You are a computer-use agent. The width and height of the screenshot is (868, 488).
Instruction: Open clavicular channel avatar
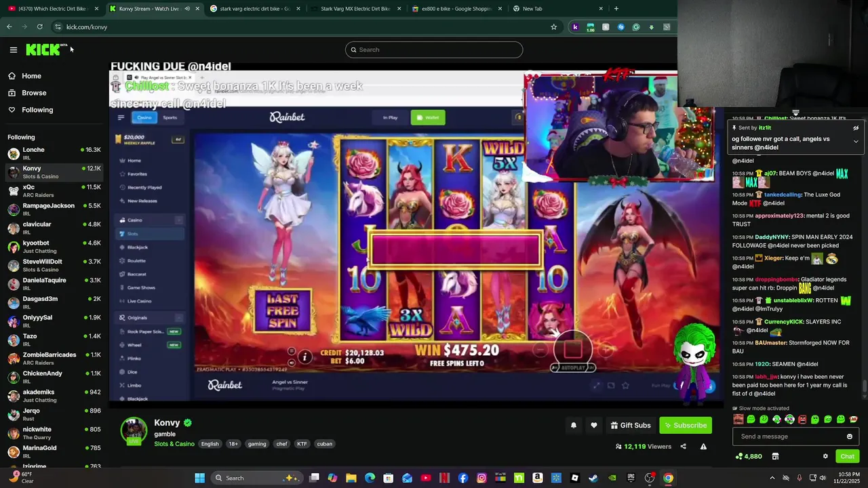(14, 228)
